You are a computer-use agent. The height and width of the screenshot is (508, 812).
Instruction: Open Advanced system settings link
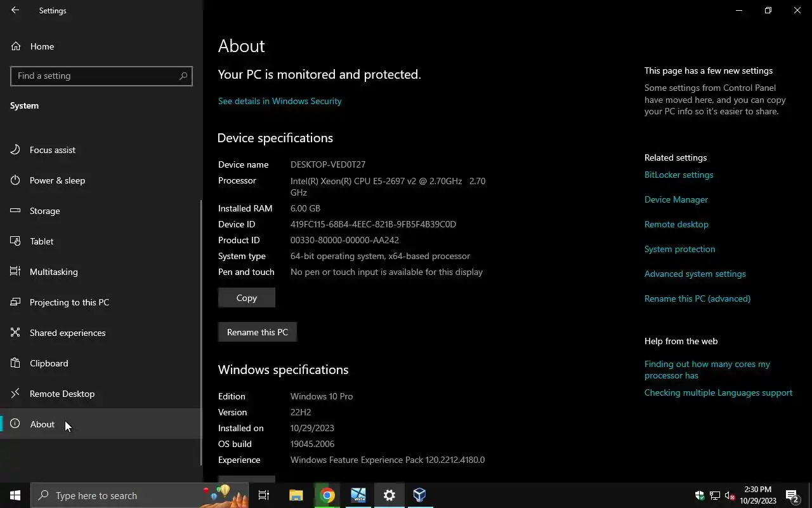click(x=695, y=274)
